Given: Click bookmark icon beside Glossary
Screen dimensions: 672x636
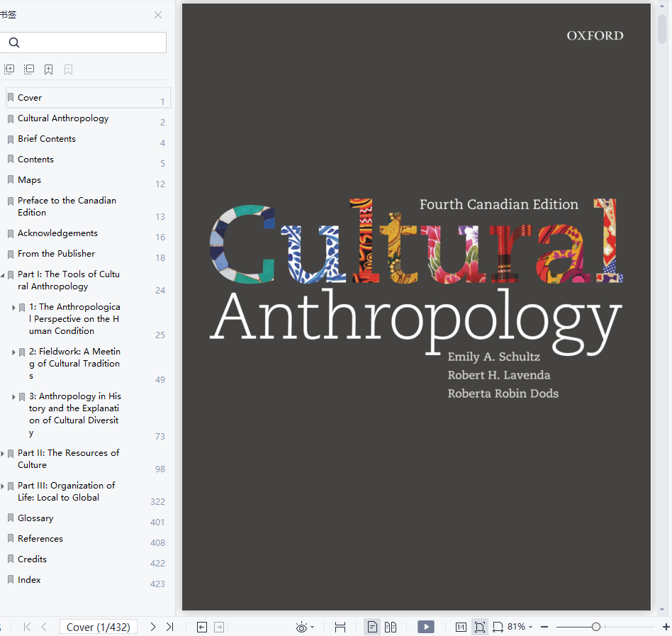Looking at the screenshot, I should click(11, 518).
